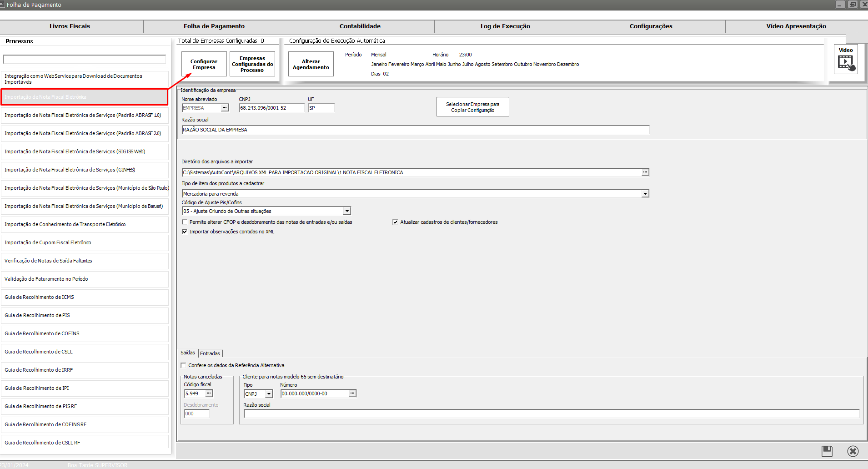Select NFS-e Padrão ABRASF 2.0 process
The width and height of the screenshot is (868, 469).
coord(85,134)
